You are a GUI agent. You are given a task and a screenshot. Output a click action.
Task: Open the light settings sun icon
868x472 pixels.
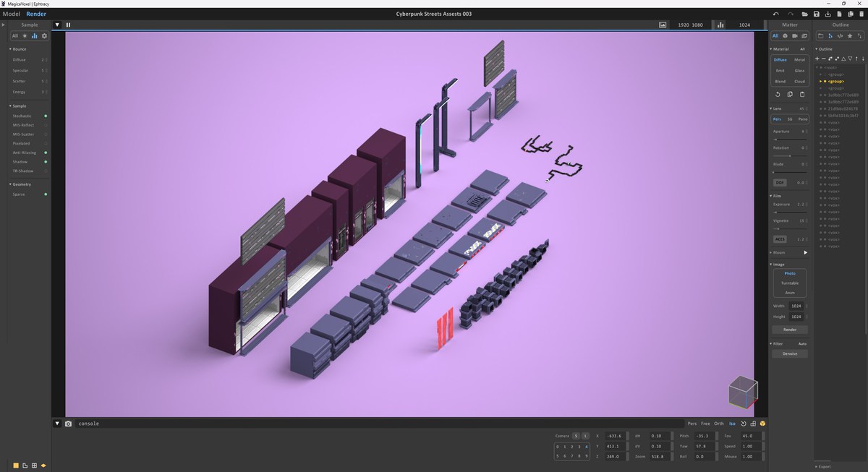tap(24, 35)
